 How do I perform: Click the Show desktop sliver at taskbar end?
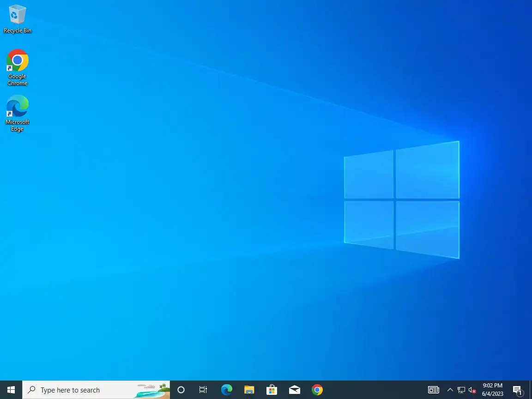click(531, 390)
